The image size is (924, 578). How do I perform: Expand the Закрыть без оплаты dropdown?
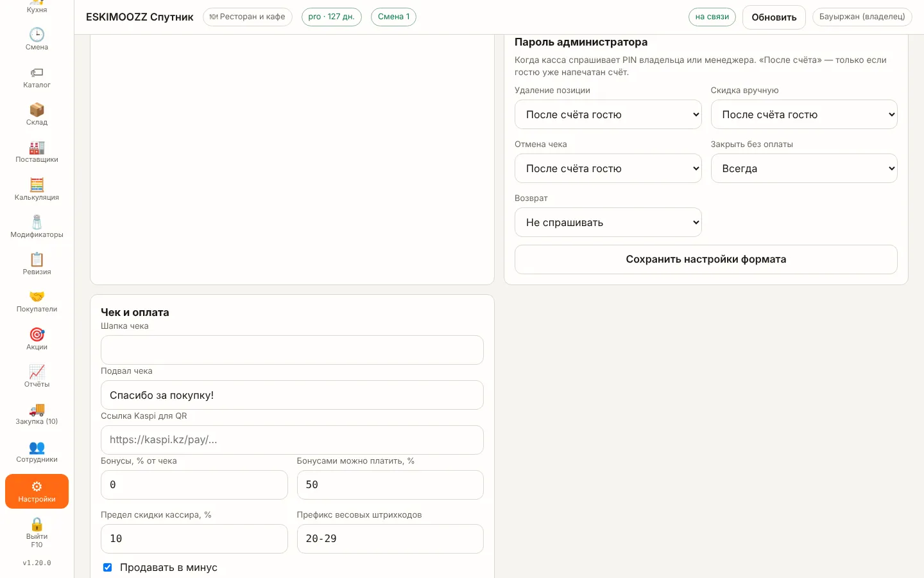(804, 168)
